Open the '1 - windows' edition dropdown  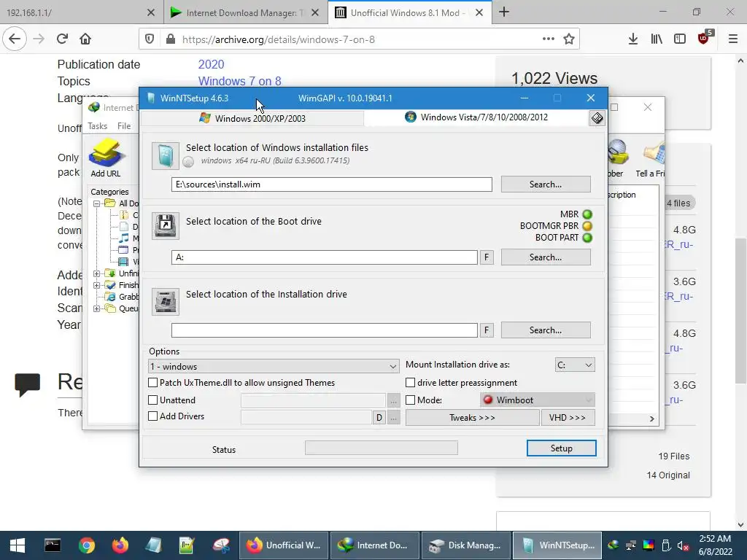click(x=274, y=366)
